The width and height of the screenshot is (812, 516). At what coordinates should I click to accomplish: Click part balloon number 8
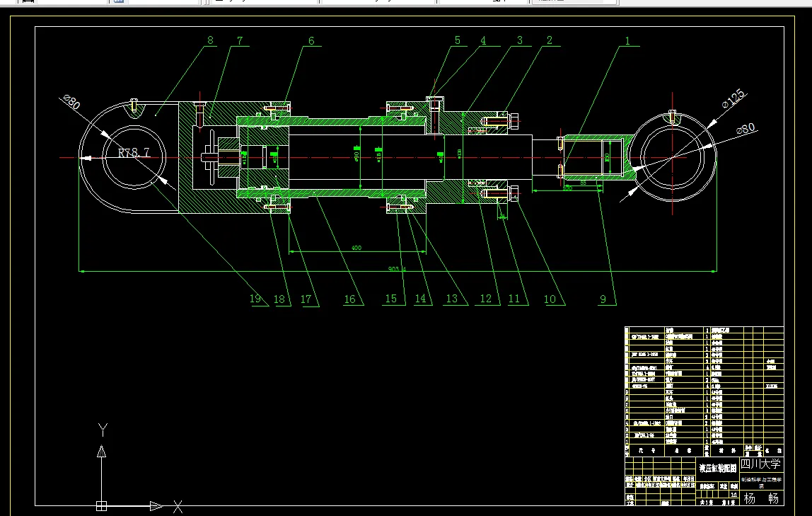[x=210, y=40]
